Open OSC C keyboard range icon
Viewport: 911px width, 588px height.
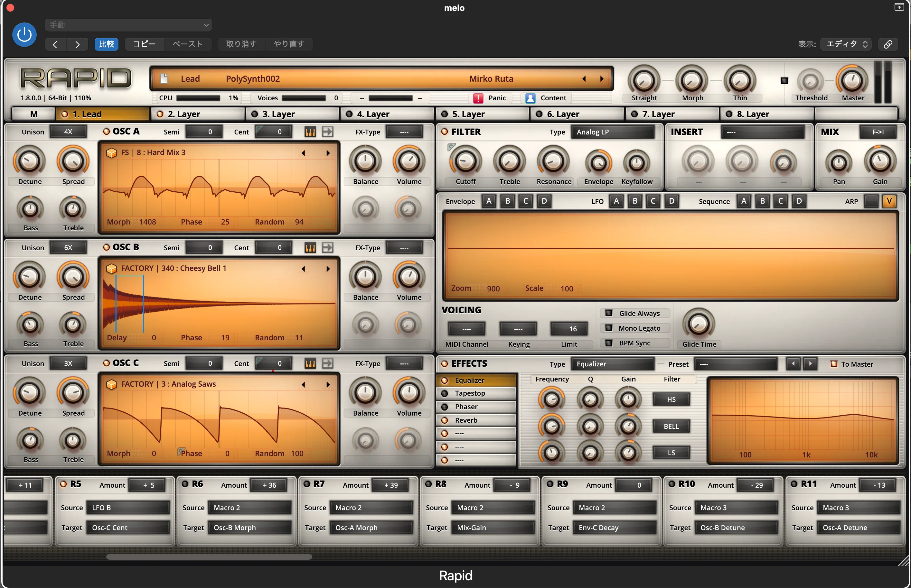pyautogui.click(x=310, y=363)
